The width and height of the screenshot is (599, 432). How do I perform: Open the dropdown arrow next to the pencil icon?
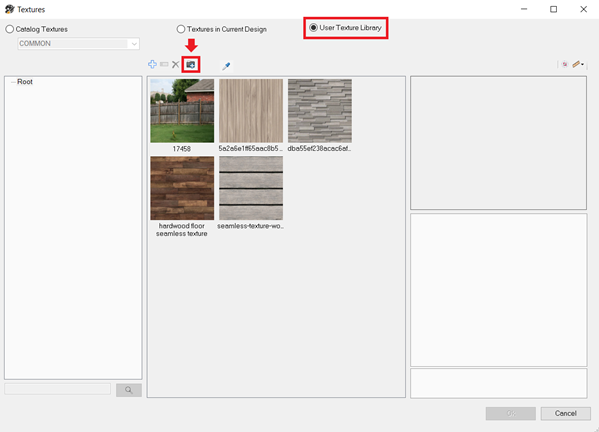click(583, 64)
